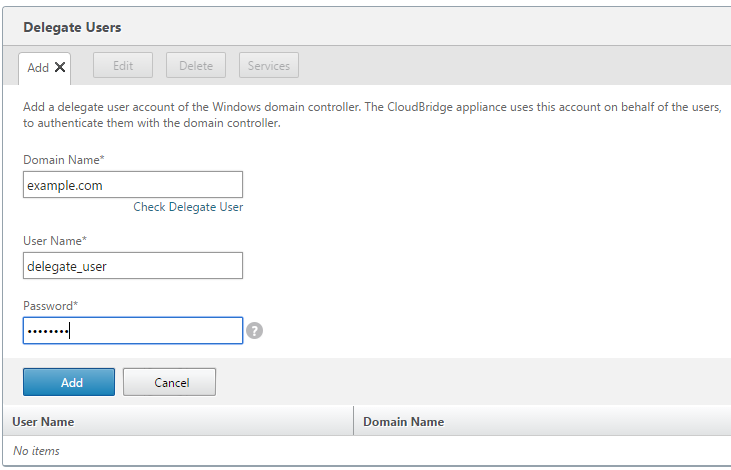731x470 pixels.
Task: Click the Delete toolbar button
Action: pyautogui.click(x=196, y=65)
